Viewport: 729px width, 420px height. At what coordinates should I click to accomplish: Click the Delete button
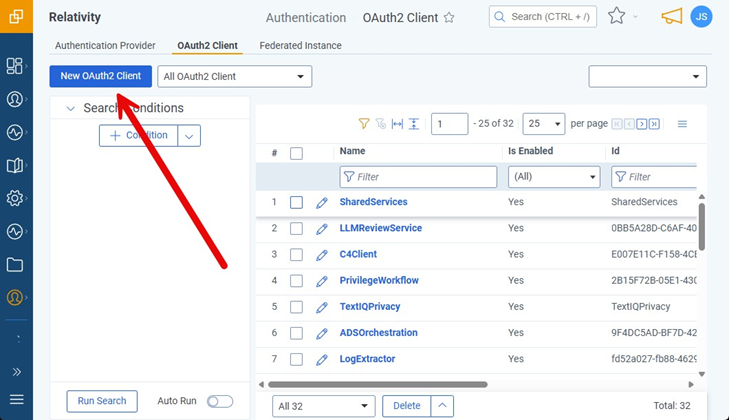406,406
